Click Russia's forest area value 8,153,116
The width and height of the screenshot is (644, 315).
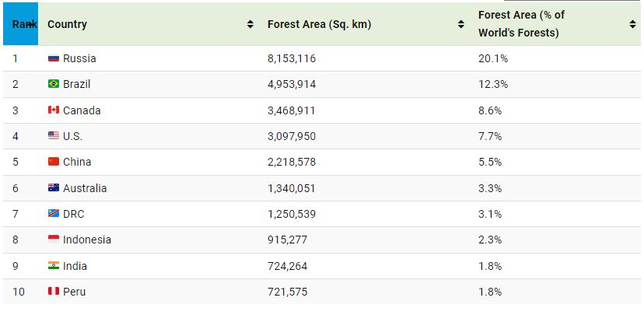pos(292,58)
